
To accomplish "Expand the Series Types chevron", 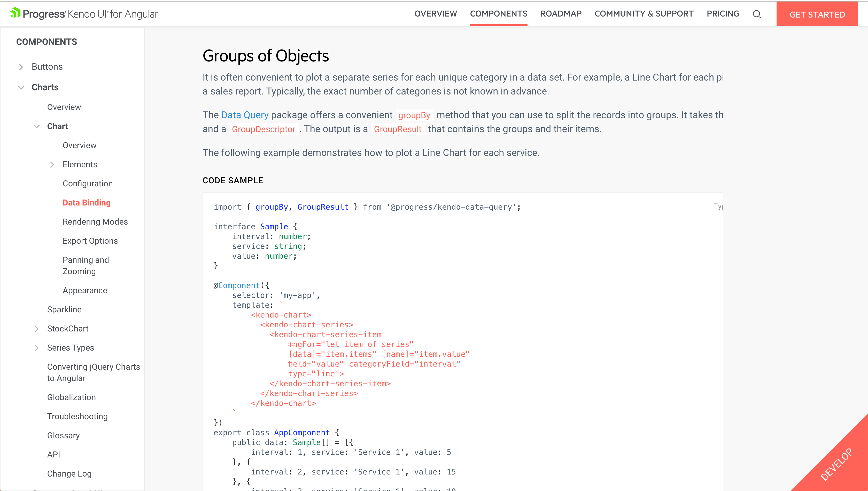I will pyautogui.click(x=36, y=348).
